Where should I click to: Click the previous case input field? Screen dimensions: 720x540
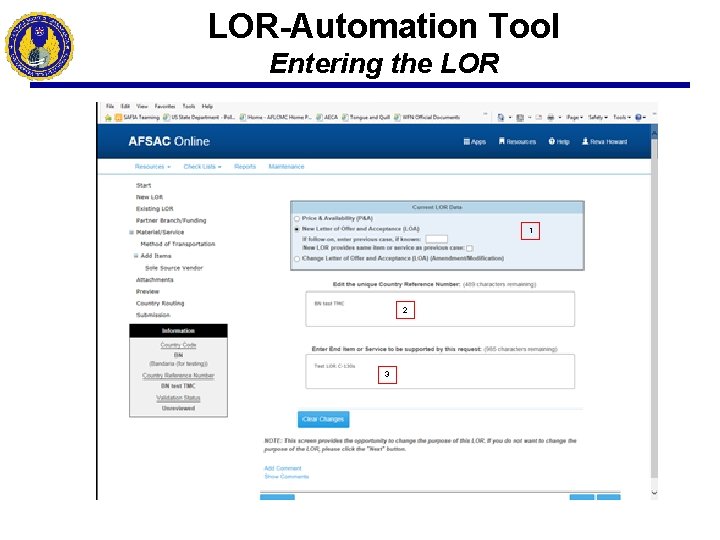436,239
